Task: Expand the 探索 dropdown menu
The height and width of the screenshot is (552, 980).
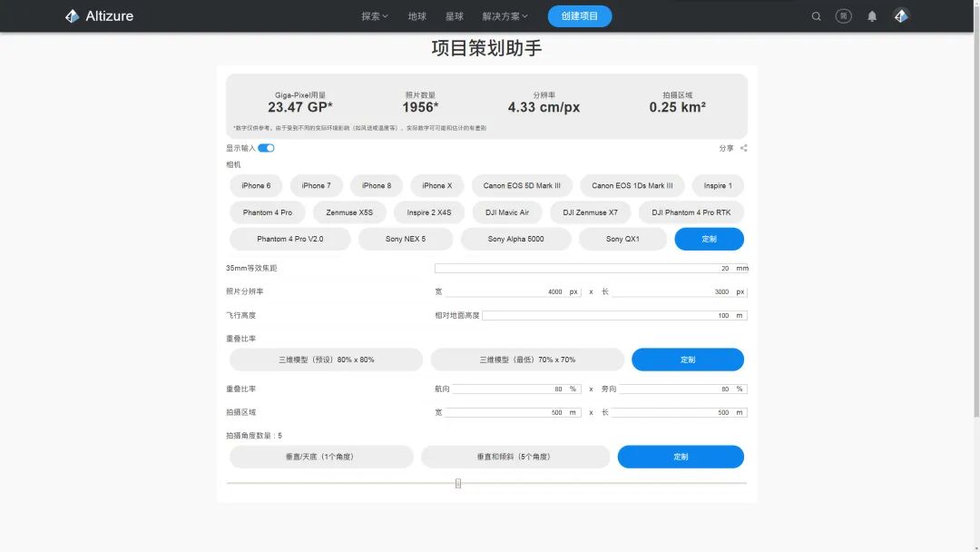Action: 375,16
